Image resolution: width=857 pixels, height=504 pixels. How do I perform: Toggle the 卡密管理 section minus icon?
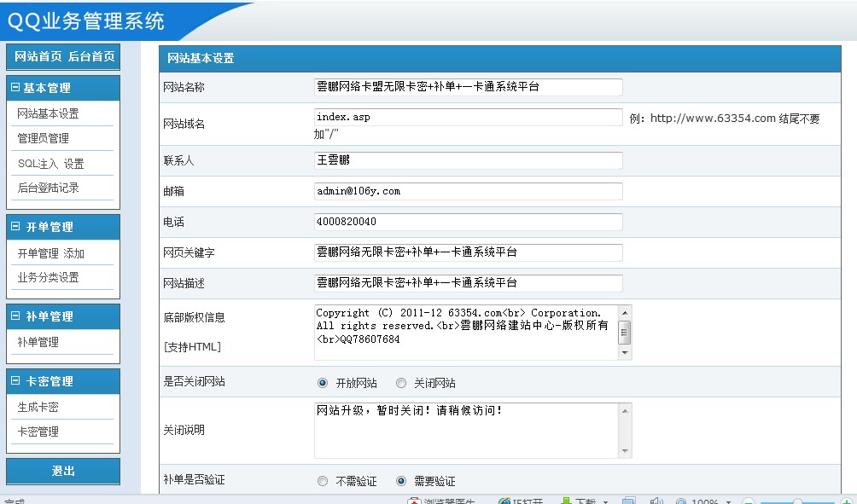click(15, 381)
